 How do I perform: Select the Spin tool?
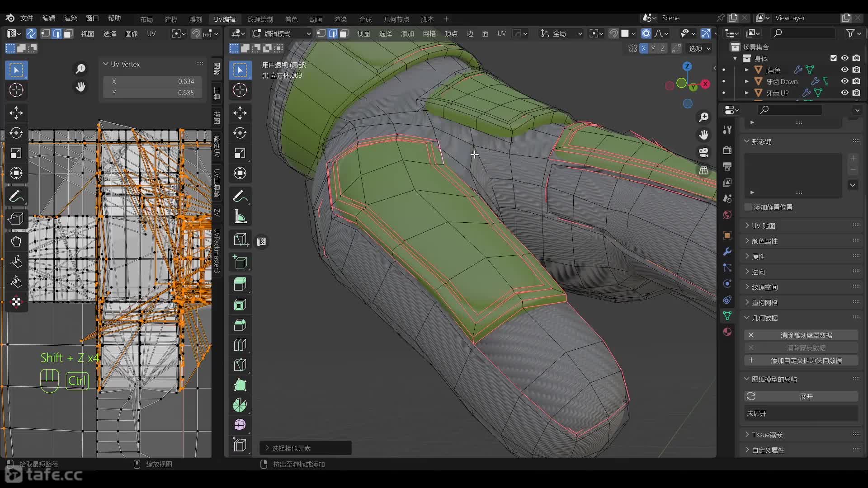(x=240, y=405)
